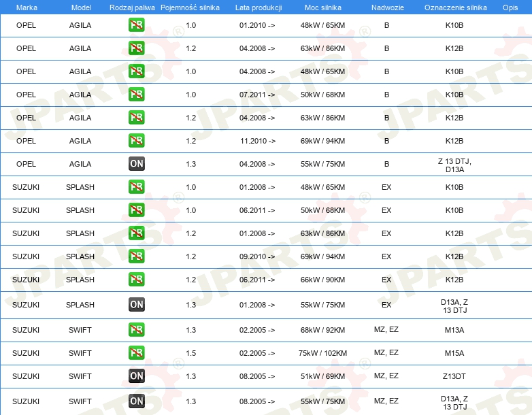Click the Rodzaj paliwa column header

(132, 7)
